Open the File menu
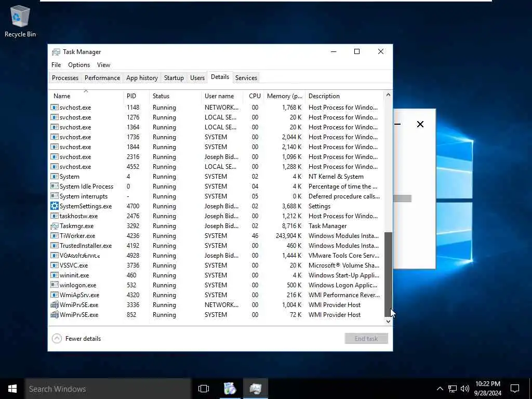532x399 pixels. 56,65
